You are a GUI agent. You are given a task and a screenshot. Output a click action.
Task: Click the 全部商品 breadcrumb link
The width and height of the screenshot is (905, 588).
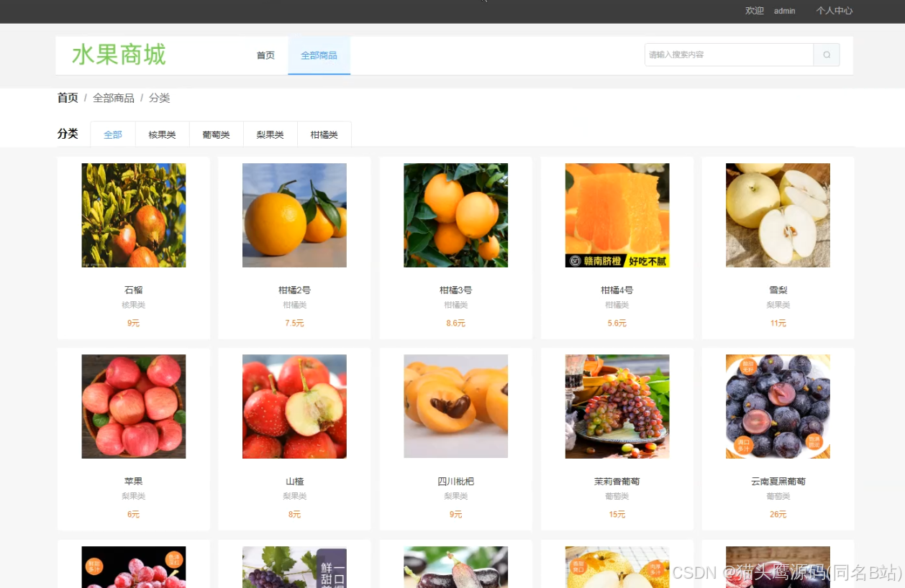pyautogui.click(x=114, y=98)
